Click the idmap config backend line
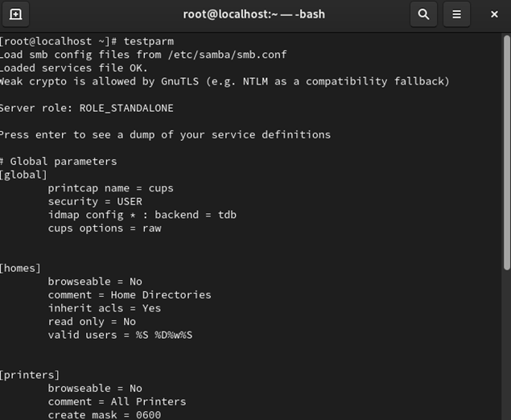 click(x=142, y=215)
